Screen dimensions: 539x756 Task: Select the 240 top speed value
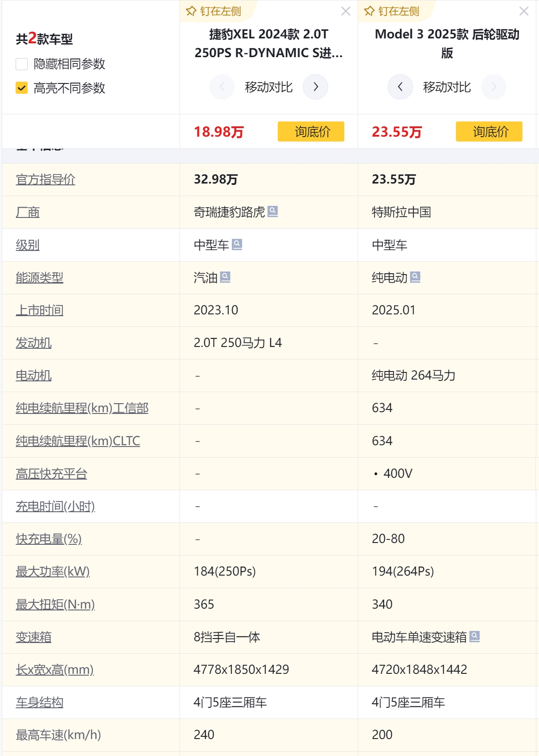(204, 735)
